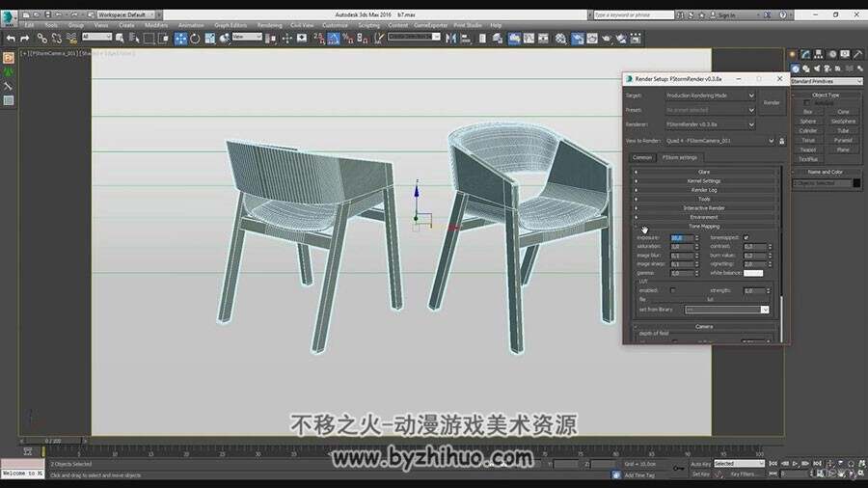Image resolution: width=868 pixels, height=488 pixels.
Task: Click the Teapot primitive button
Action: 807,149
